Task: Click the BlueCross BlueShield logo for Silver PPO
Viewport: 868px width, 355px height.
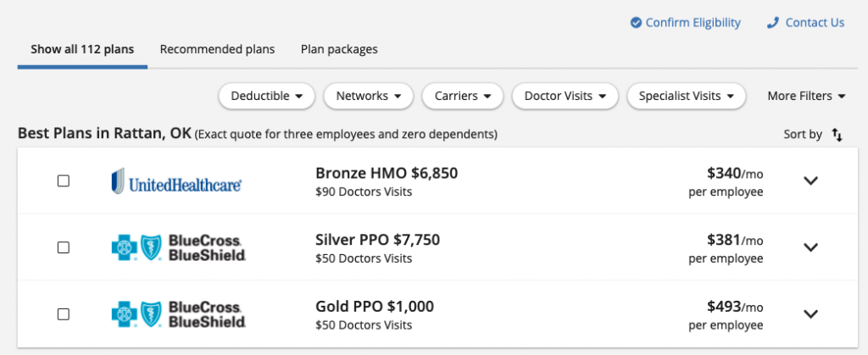Action: 178,247
